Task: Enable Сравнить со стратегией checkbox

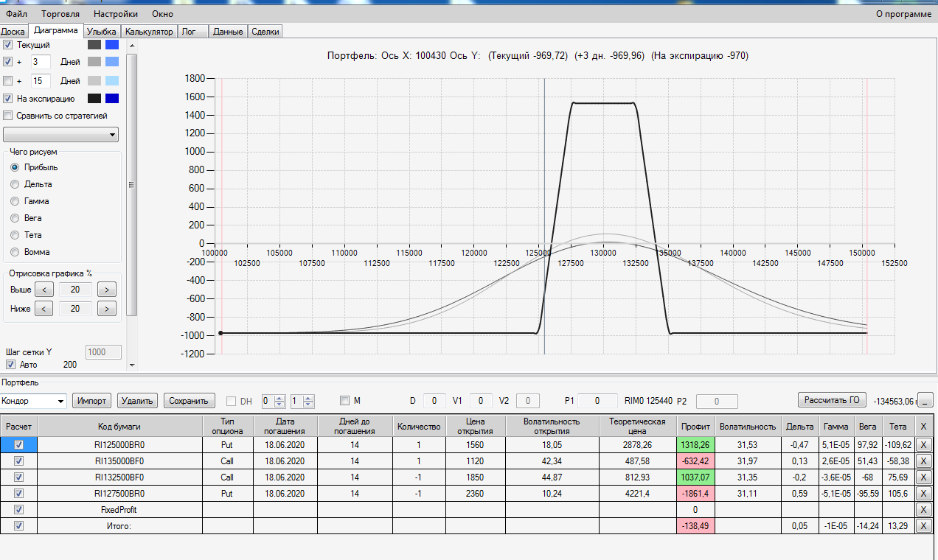Action: (8, 116)
